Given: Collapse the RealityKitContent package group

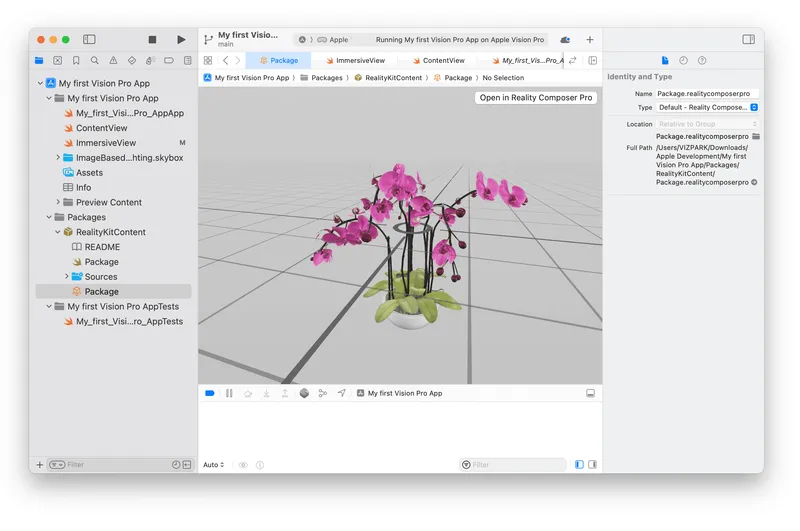Looking at the screenshot, I should click(x=58, y=232).
